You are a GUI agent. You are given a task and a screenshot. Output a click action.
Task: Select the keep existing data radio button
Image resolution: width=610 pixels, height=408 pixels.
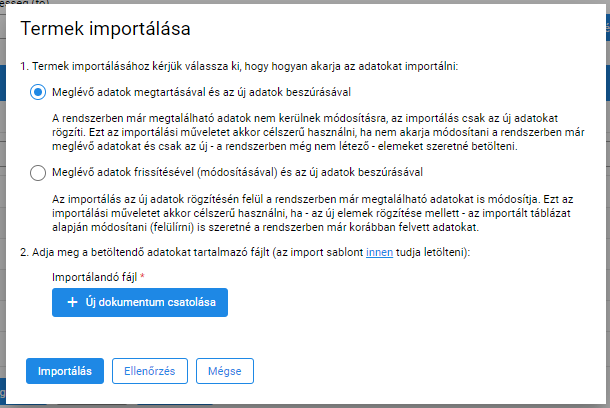(x=38, y=92)
